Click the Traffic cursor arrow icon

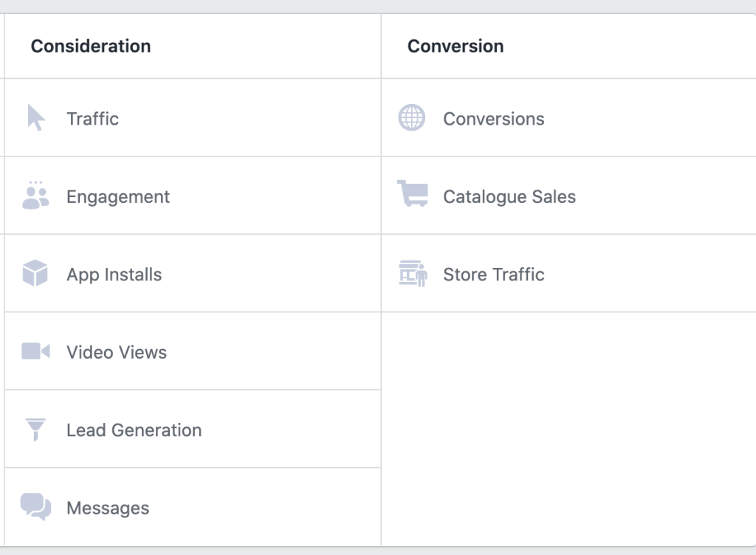point(35,118)
